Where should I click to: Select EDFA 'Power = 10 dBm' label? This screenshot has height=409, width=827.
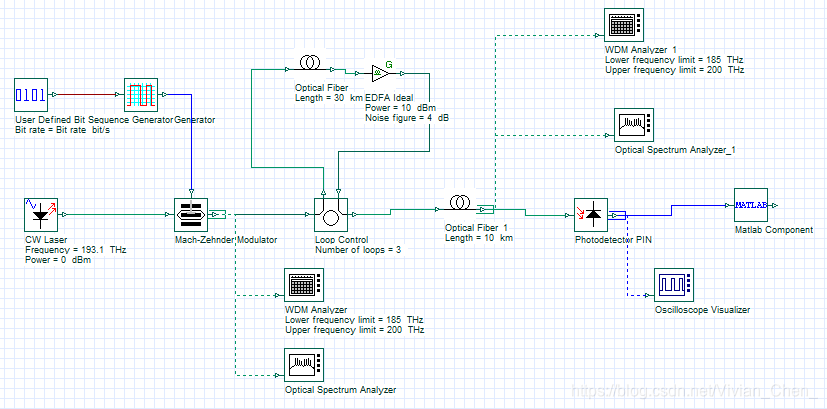pos(400,108)
